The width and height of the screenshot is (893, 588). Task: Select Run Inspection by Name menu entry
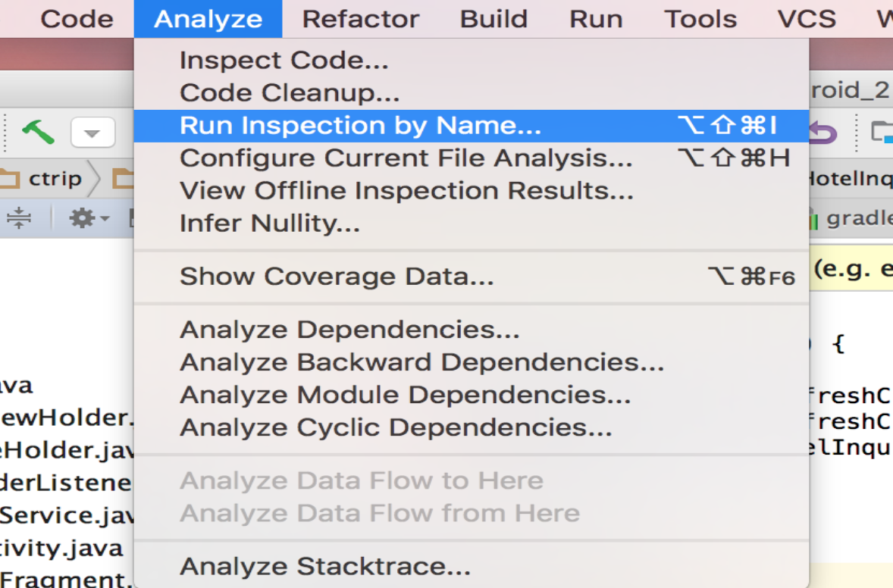(360, 126)
